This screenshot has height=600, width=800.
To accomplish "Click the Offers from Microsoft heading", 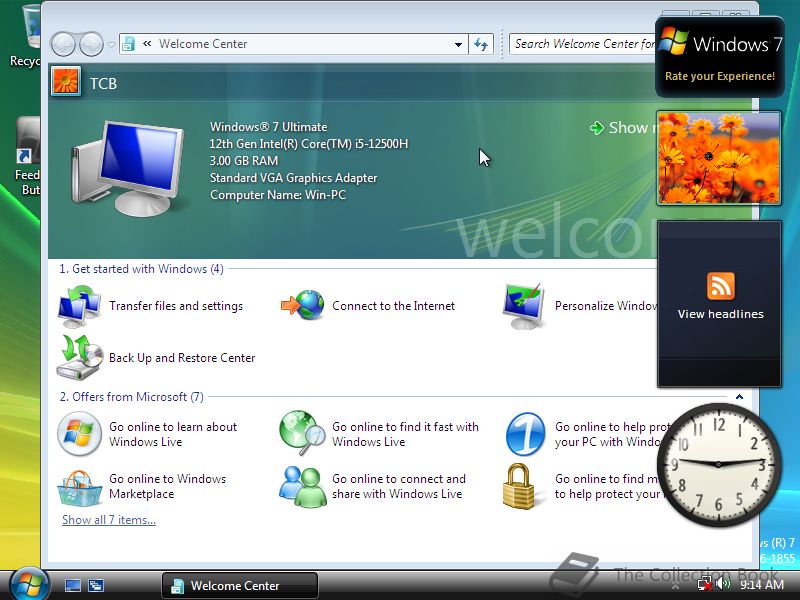I will (132, 397).
